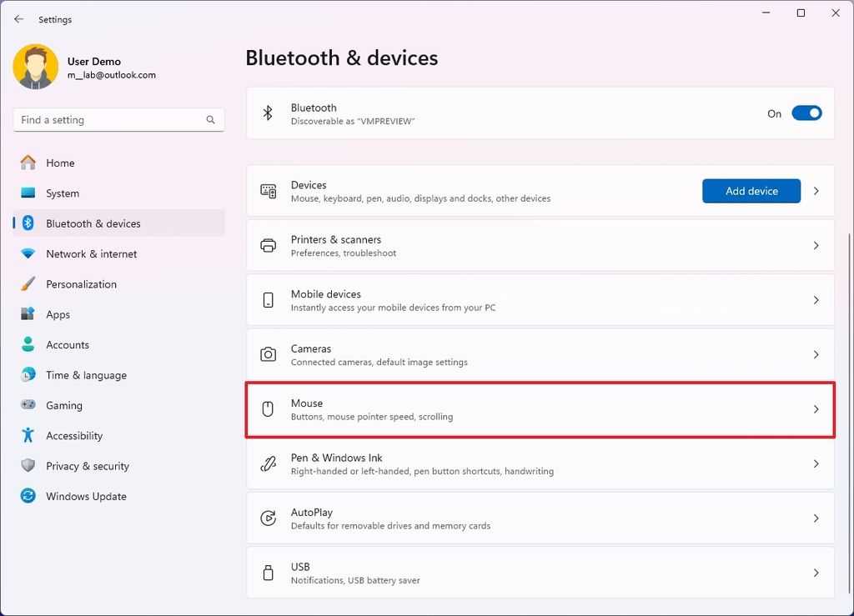Go back using the arrow at top left
854x616 pixels.
18,18
